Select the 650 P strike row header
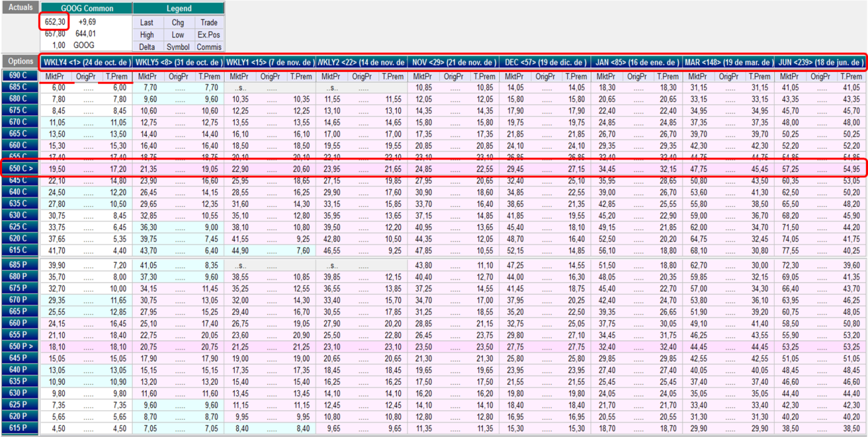Screen dimensions: 868x437 coord(19,348)
